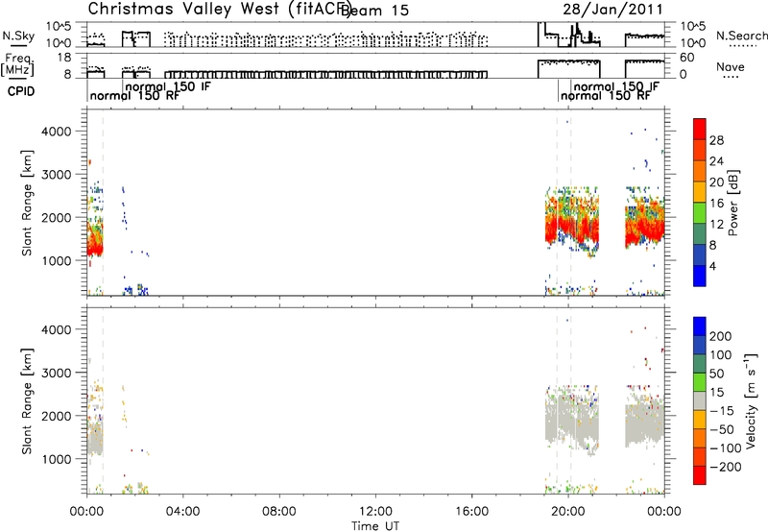Viewport: 768px width, 532px height.
Task: Click the 16:00 time axis label
Action: pyautogui.click(x=471, y=512)
